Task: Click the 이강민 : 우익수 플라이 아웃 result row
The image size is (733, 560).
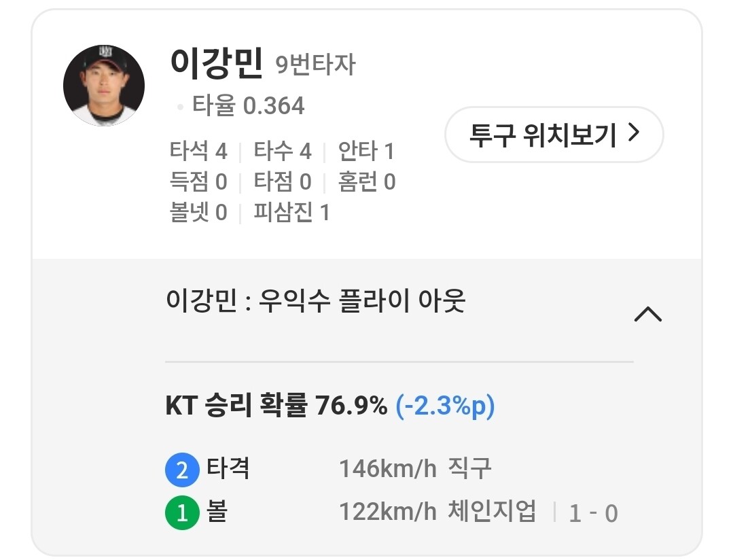Action: (315, 301)
